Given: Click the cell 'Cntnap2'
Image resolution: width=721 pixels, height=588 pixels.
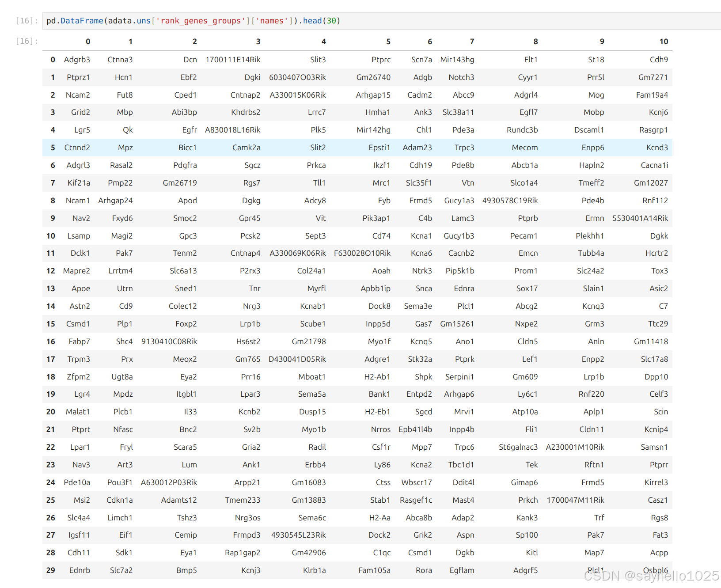Looking at the screenshot, I should click(245, 95).
